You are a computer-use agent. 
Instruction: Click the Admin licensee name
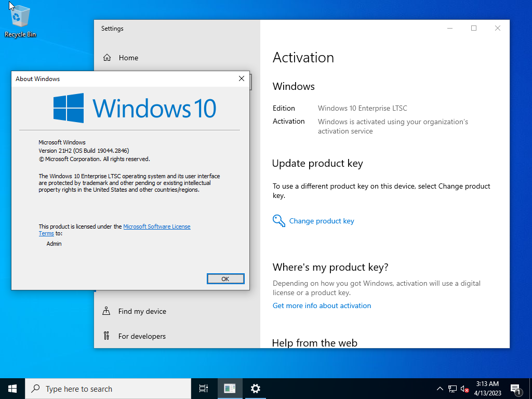coord(54,244)
